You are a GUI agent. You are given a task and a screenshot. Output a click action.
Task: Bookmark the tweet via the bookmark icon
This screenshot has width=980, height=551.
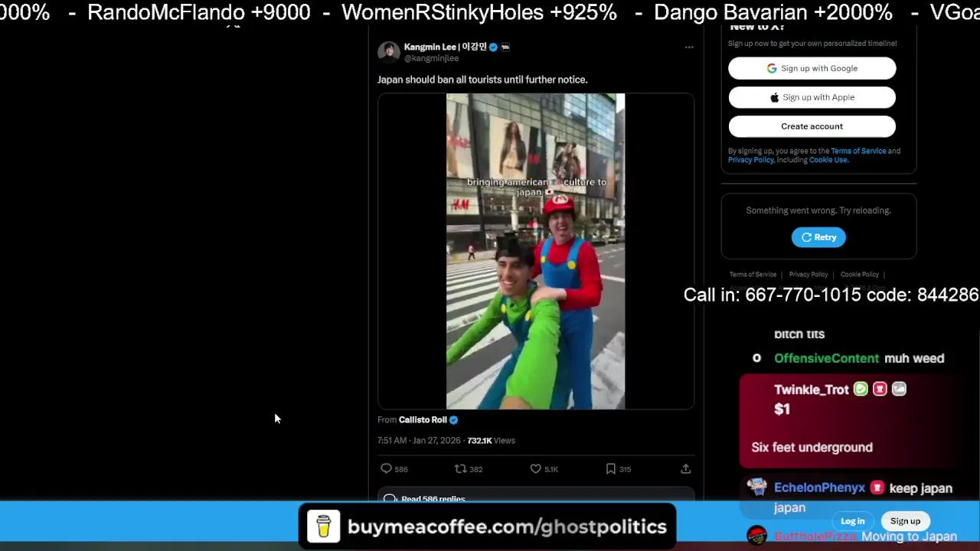tap(610, 468)
